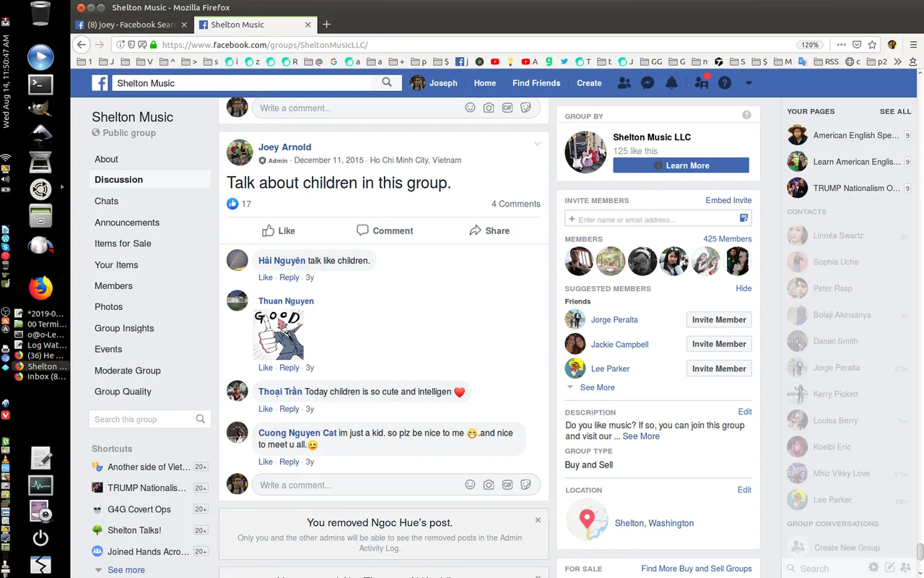Click Comment button on the post
The image size is (924, 578).
pos(385,230)
